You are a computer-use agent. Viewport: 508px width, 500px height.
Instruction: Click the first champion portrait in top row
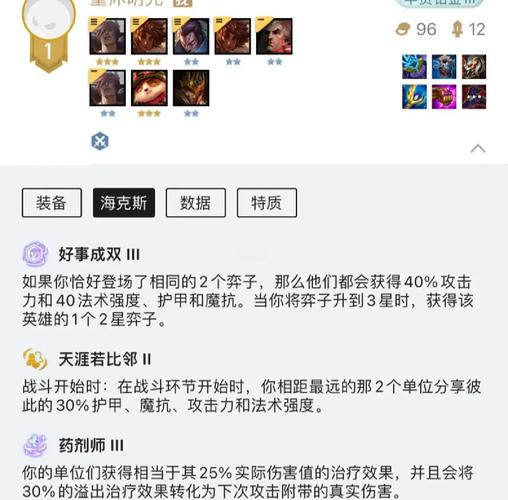107,36
